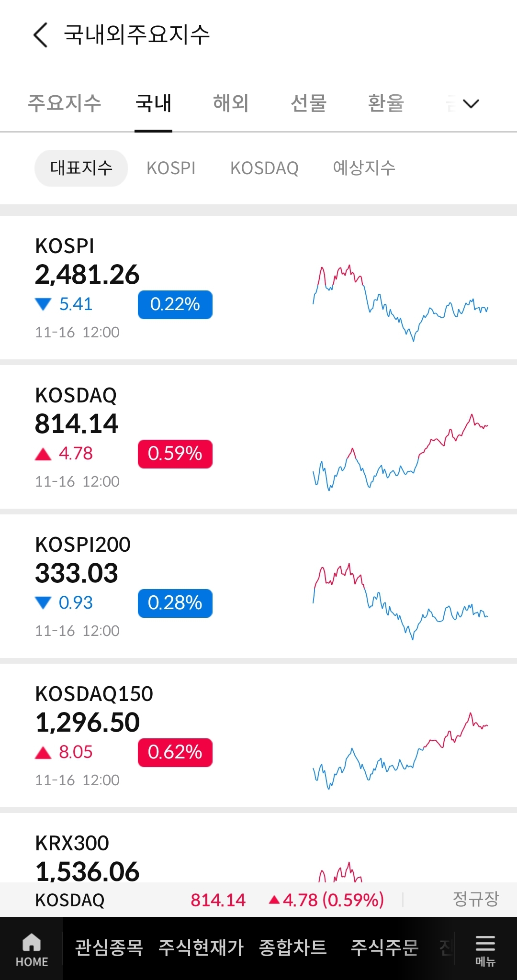Image resolution: width=517 pixels, height=980 pixels.
Task: Select the 예상지수 filter chip
Action: [364, 168]
